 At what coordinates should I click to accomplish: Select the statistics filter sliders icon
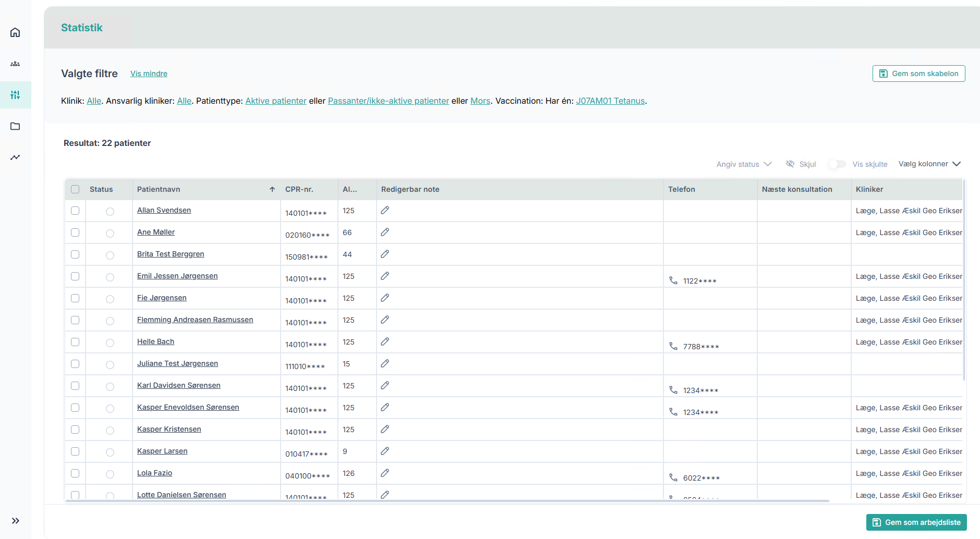[x=15, y=95]
